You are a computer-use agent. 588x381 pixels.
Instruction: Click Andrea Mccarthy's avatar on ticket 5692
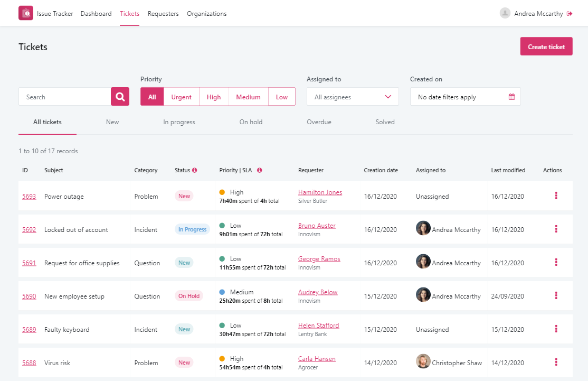pyautogui.click(x=423, y=229)
